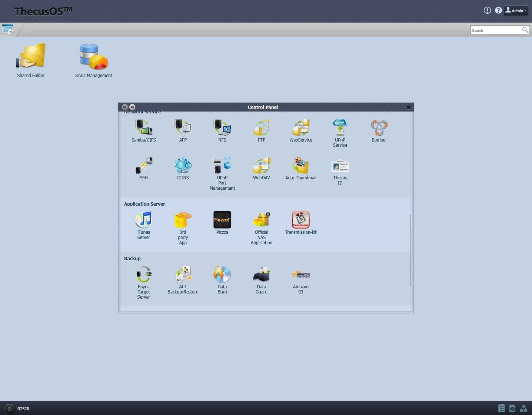Launch the Piczza application

click(x=222, y=223)
